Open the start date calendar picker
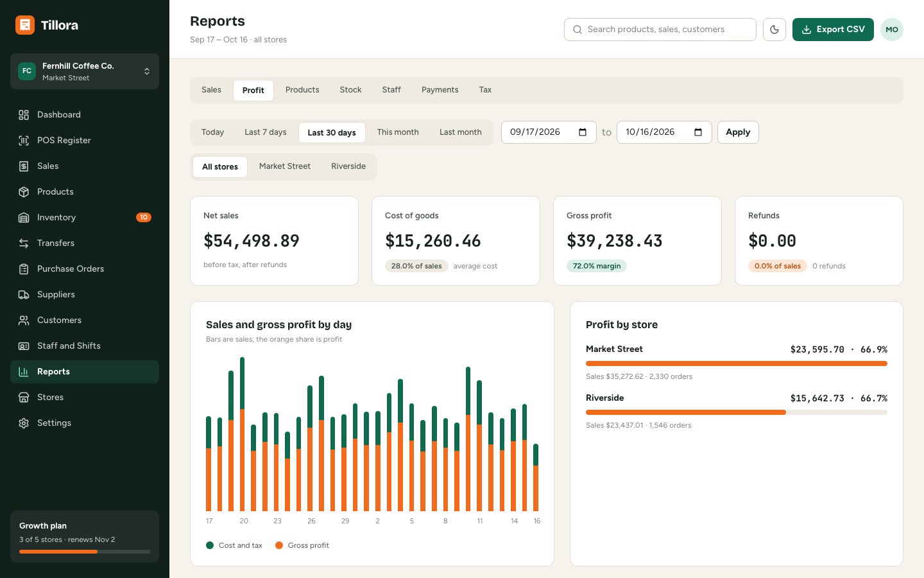 coord(583,132)
